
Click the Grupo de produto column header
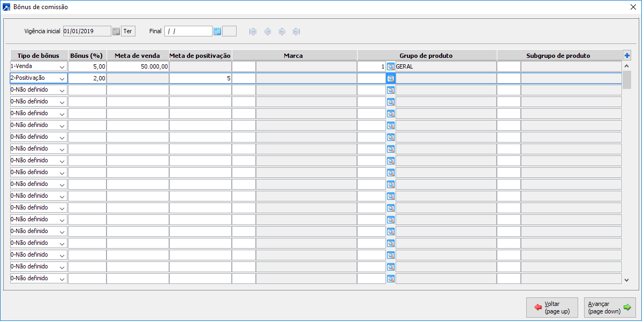[x=427, y=55]
